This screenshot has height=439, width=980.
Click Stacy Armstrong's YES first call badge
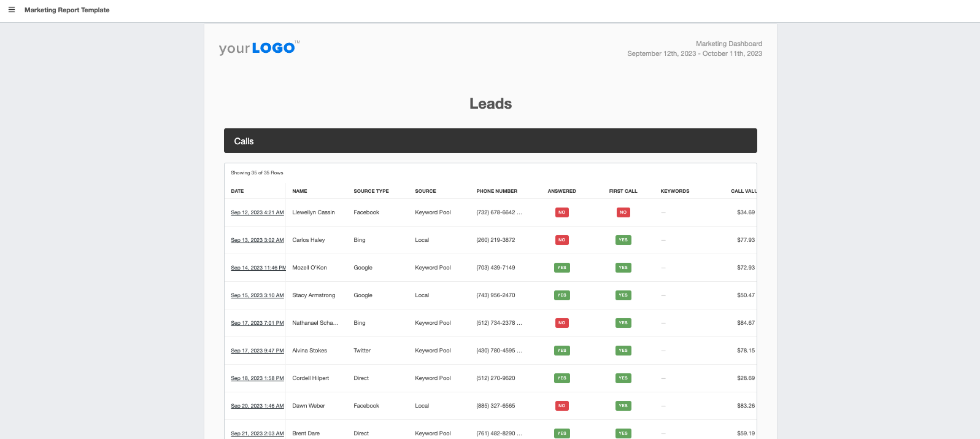click(x=623, y=295)
